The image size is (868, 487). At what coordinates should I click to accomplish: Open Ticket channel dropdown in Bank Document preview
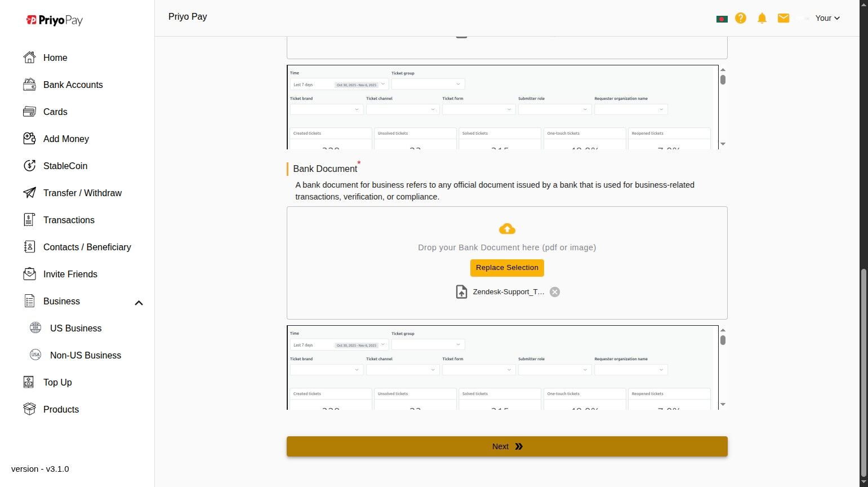tap(403, 370)
